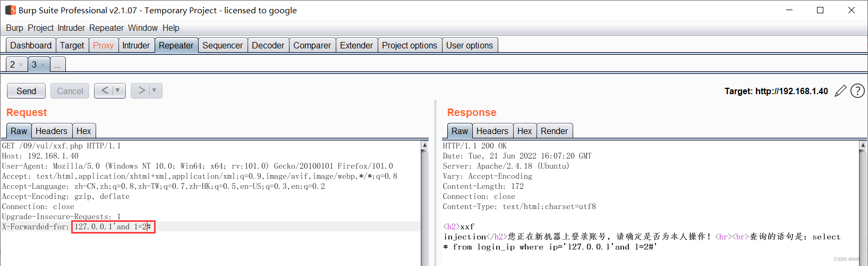Show Request Headers view

click(52, 131)
